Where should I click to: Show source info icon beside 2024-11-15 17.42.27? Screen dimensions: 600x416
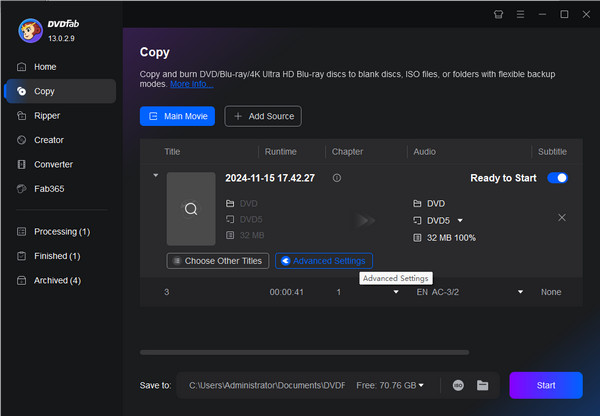click(x=337, y=178)
